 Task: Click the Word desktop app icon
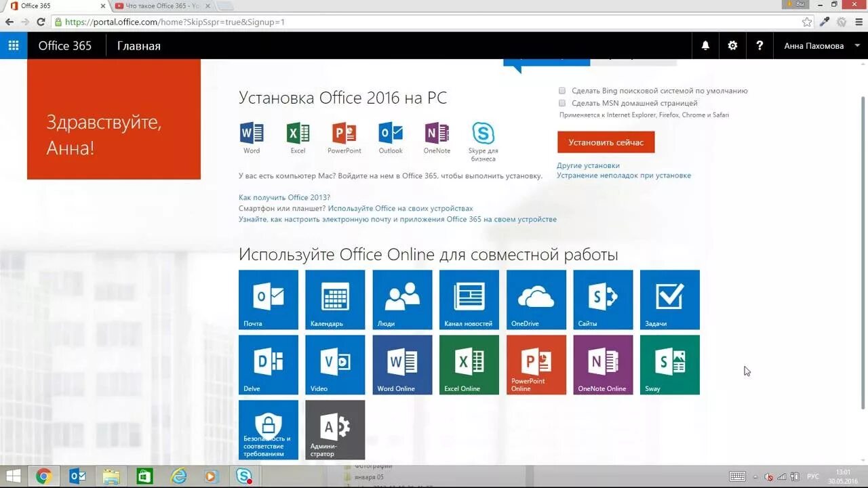252,133
